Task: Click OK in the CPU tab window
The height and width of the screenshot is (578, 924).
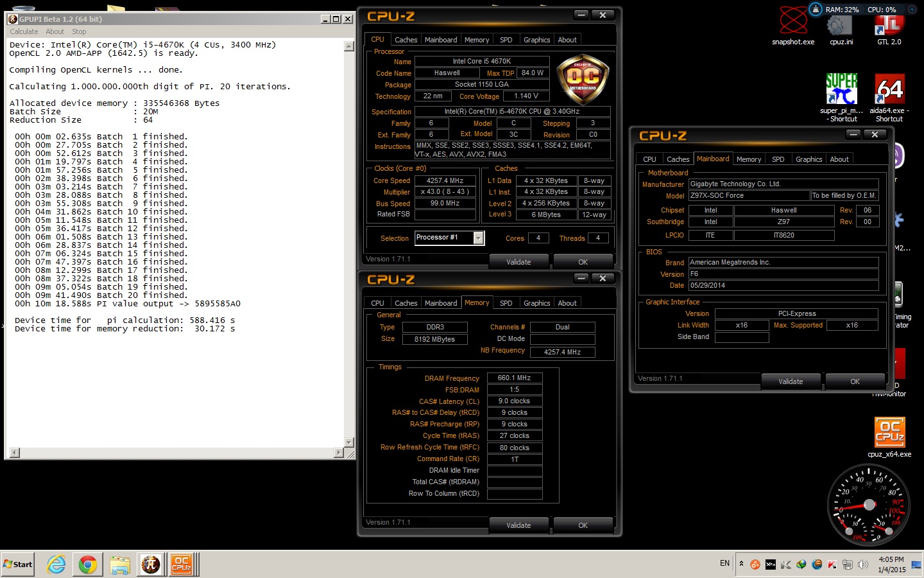Action: click(x=583, y=262)
